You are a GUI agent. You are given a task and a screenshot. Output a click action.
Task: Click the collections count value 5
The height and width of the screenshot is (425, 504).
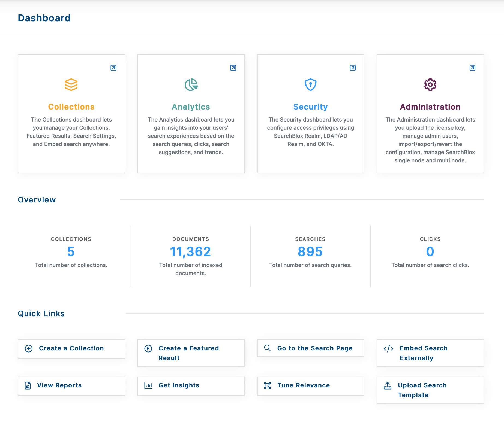coord(71,251)
